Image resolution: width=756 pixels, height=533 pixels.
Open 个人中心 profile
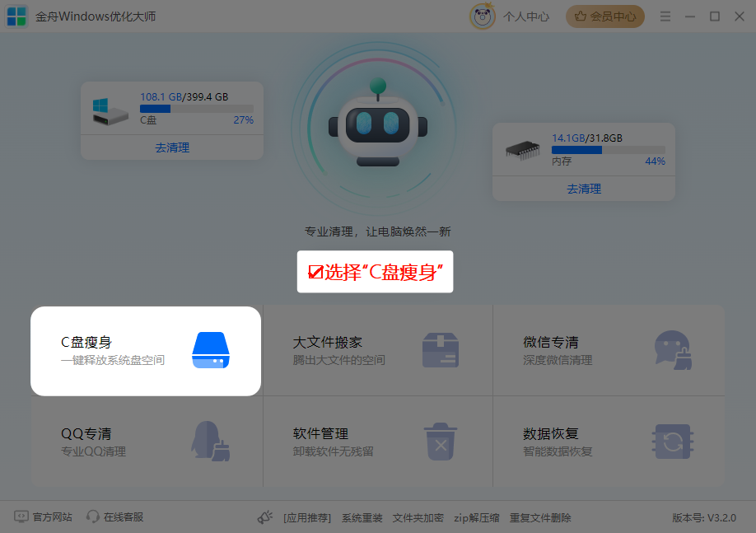(526, 16)
